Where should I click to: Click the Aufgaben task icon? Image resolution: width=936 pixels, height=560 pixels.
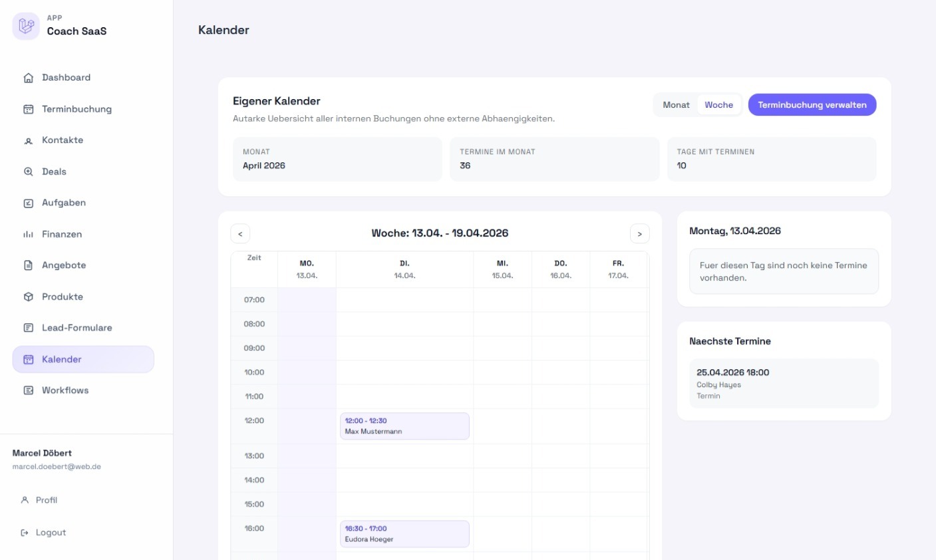(29, 203)
